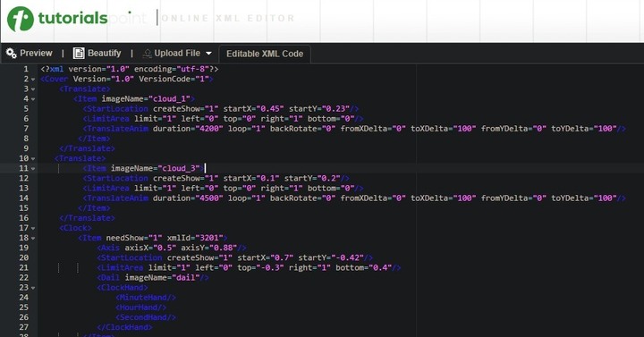
Task: Click the Upload File icon
Action: click(x=147, y=54)
